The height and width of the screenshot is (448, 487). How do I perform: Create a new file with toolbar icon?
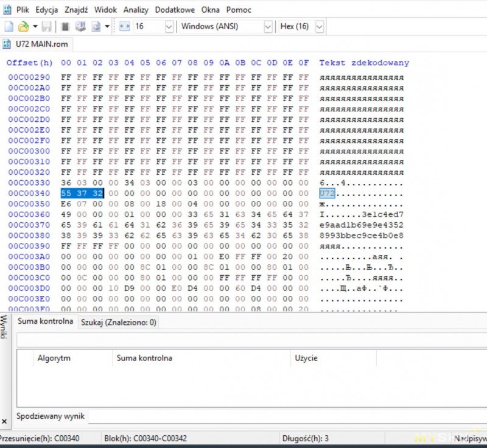click(x=9, y=27)
